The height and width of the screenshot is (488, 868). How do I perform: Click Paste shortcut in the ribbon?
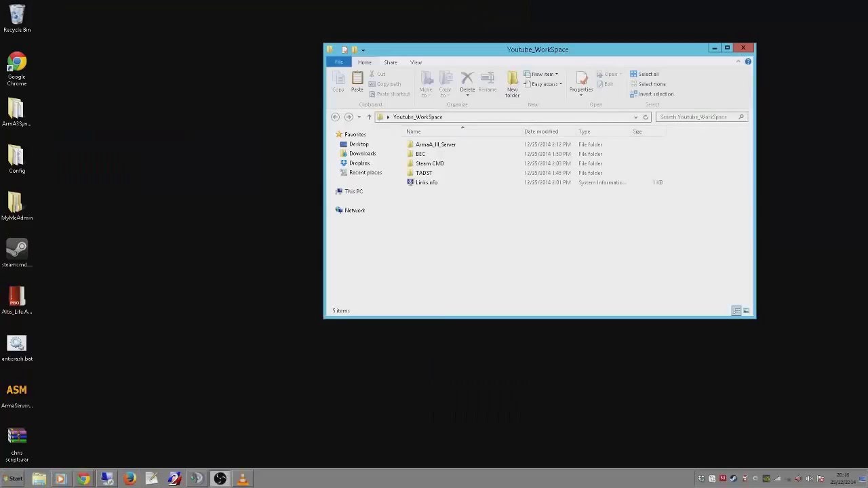click(x=389, y=94)
